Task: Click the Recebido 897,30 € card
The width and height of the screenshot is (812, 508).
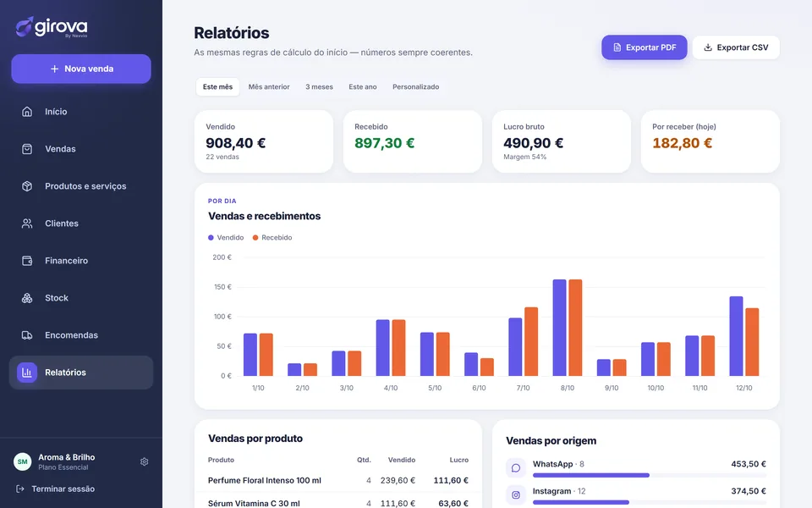Action: click(x=413, y=141)
